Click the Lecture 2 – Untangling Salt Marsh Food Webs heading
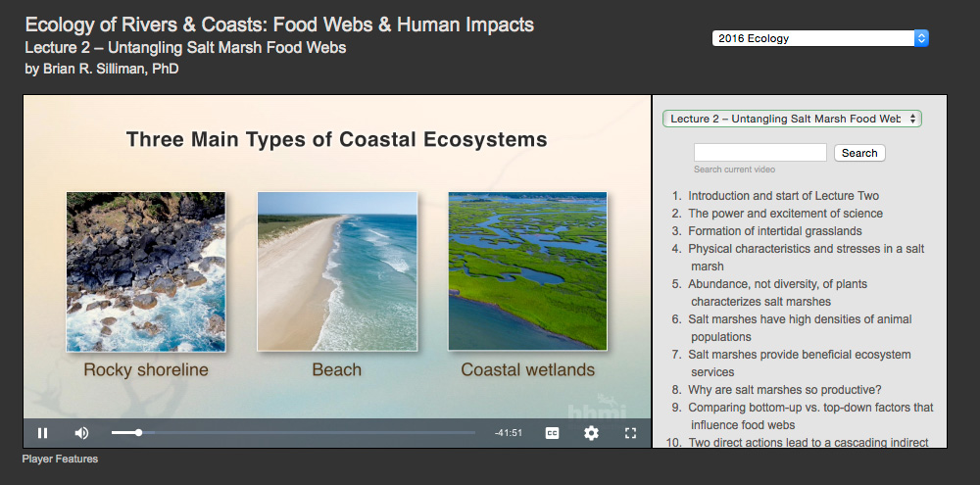The width and height of the screenshot is (980, 485). [x=185, y=47]
